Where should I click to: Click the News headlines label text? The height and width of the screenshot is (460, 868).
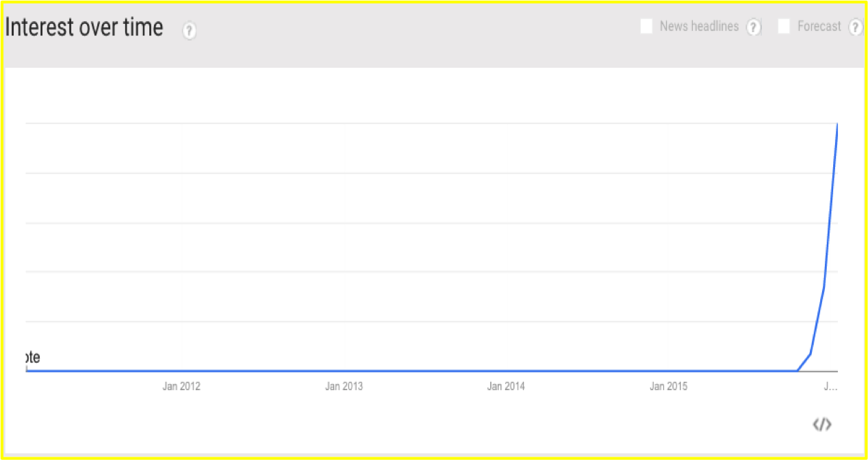tap(699, 27)
